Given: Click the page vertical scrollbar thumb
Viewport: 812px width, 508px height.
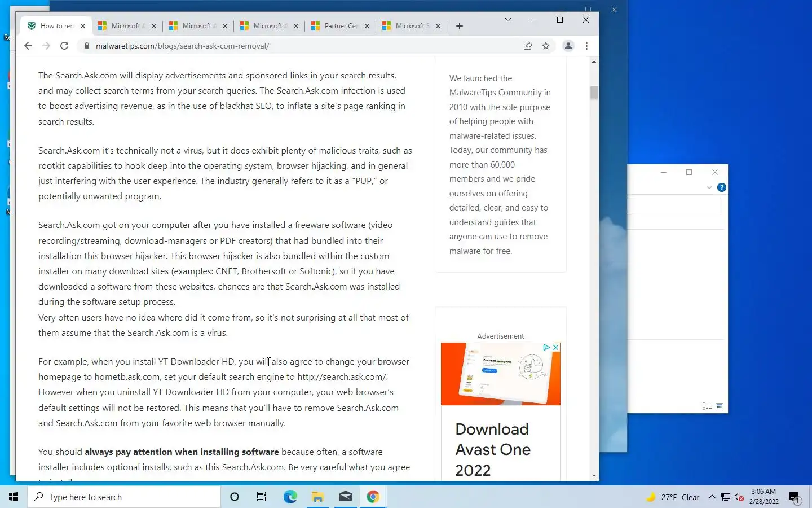Looking at the screenshot, I should click(594, 93).
